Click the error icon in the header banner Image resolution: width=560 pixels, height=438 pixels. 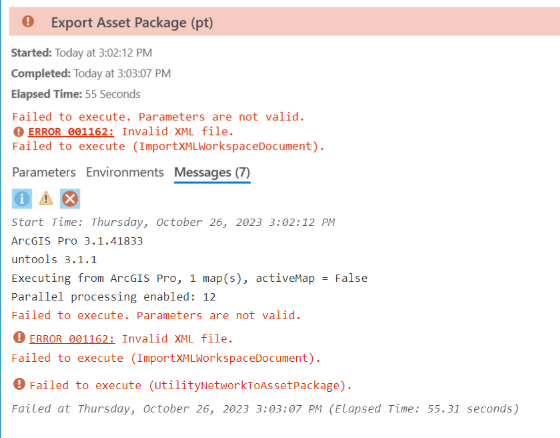tap(28, 21)
